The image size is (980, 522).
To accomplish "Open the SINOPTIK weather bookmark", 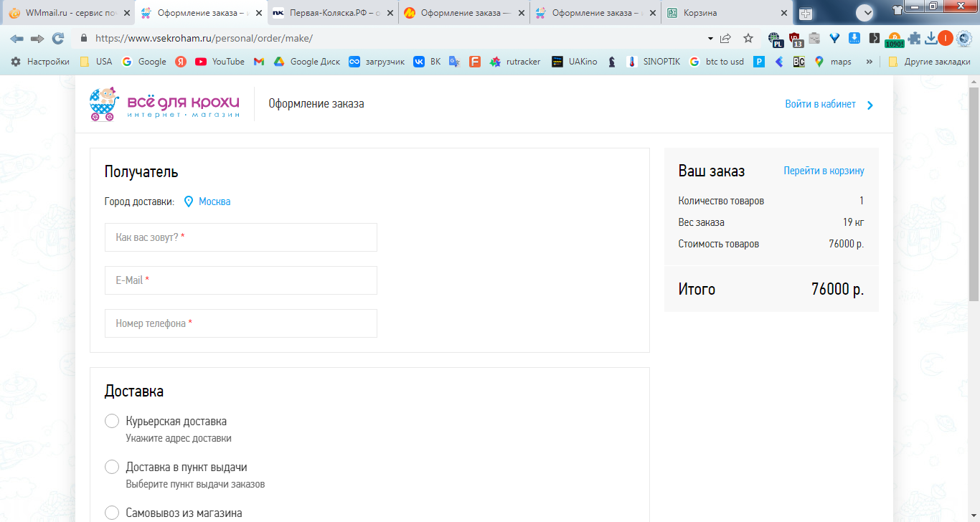I will coord(653,62).
